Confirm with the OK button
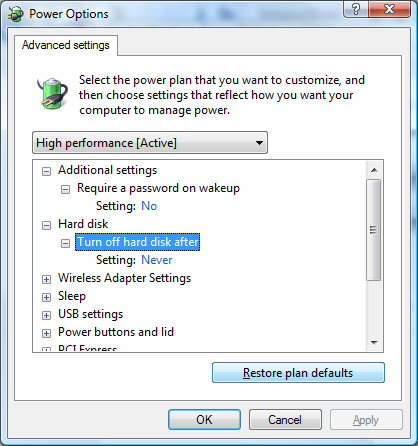 (x=204, y=420)
